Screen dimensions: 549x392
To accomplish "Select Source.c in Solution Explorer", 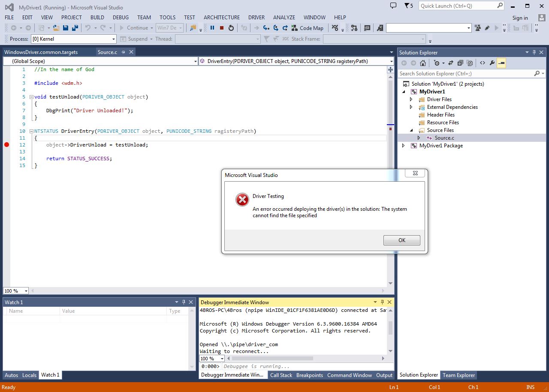I will point(444,138).
